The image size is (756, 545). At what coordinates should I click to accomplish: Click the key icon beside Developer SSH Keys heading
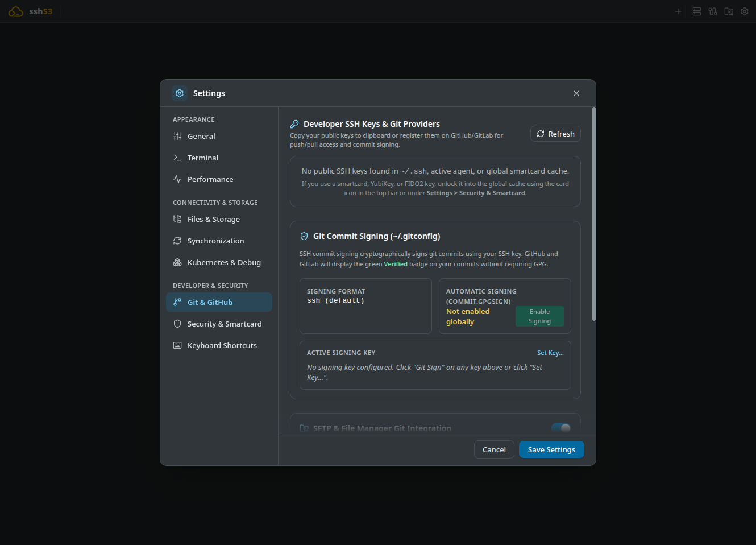(x=294, y=124)
